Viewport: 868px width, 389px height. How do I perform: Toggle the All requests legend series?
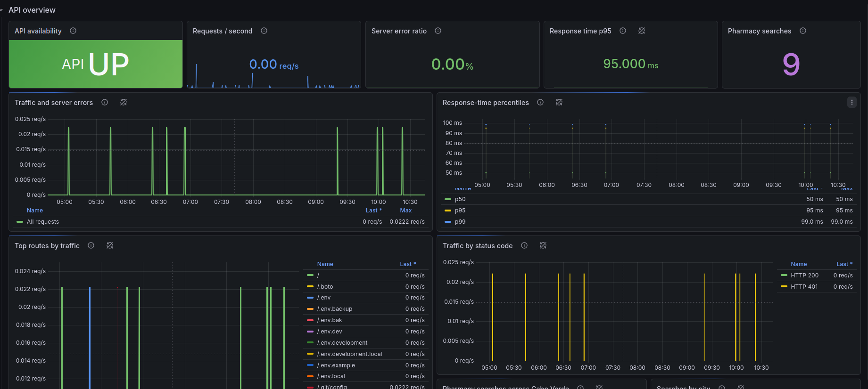43,222
